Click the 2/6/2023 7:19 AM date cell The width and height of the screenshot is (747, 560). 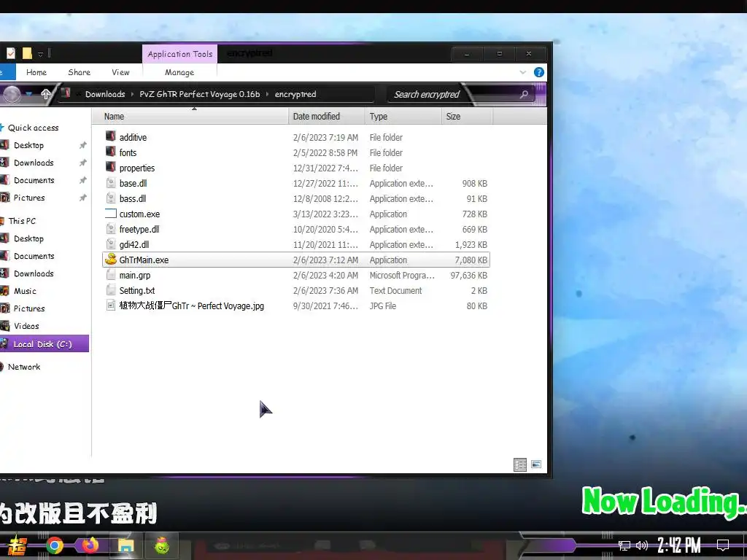point(325,137)
